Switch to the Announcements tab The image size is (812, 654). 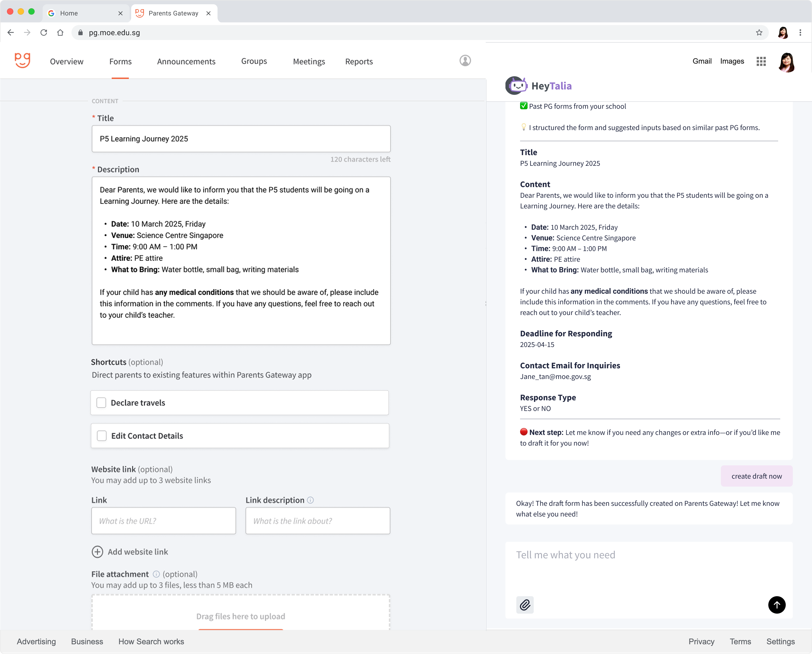click(x=186, y=61)
